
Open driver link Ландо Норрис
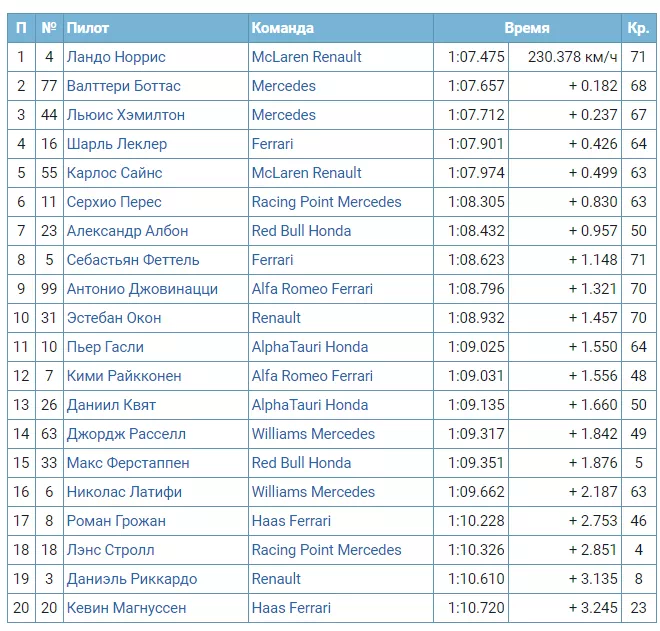[116, 57]
